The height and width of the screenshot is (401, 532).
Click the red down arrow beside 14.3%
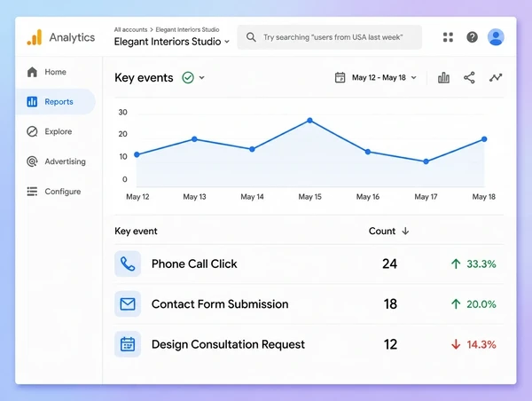456,344
